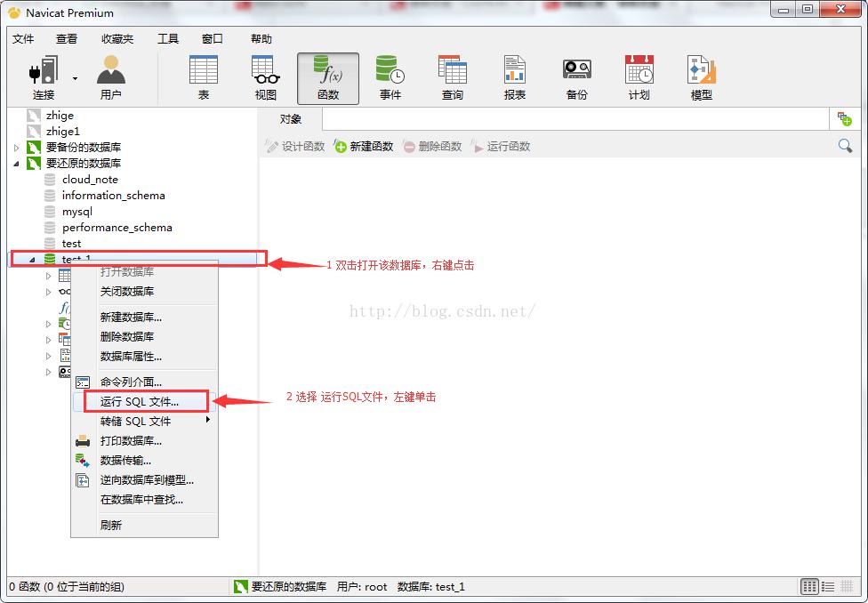The height and width of the screenshot is (603, 868).
Task: Switch to list view in status bar
Action: click(828, 586)
